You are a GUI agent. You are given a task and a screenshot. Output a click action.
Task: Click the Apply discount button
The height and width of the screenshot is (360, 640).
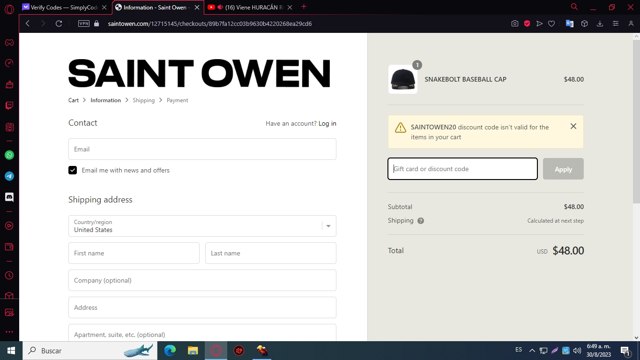pyautogui.click(x=563, y=169)
